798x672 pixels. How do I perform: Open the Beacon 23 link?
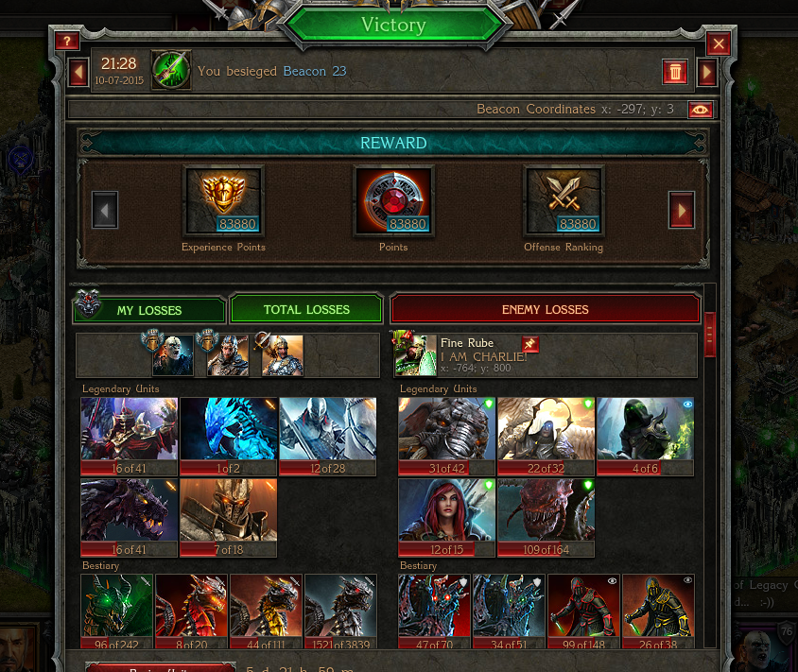(315, 71)
